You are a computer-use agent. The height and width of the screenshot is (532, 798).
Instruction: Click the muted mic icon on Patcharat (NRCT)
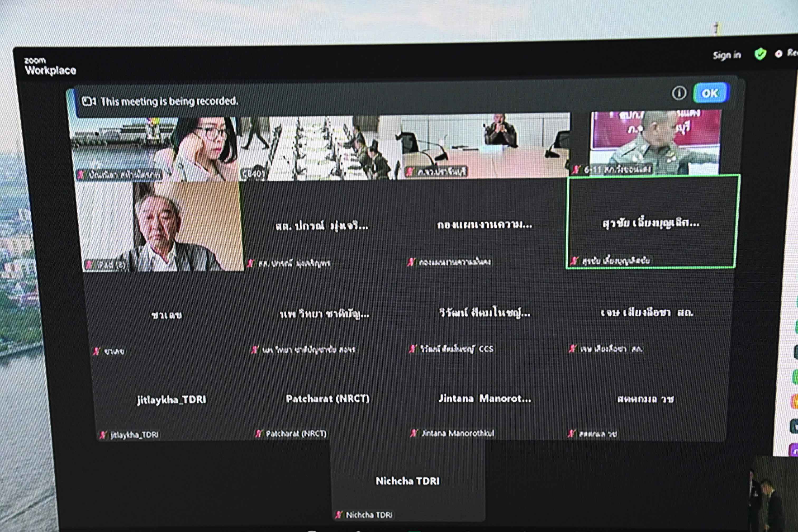coord(259,433)
